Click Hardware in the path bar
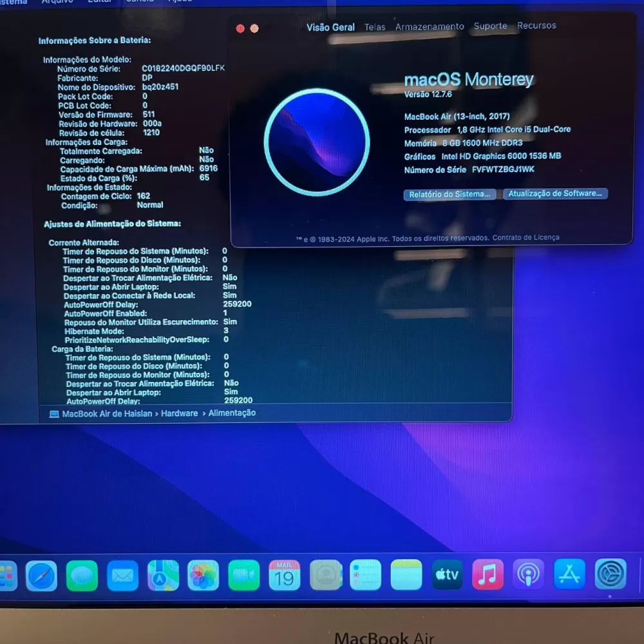This screenshot has width=644, height=644. point(180,413)
